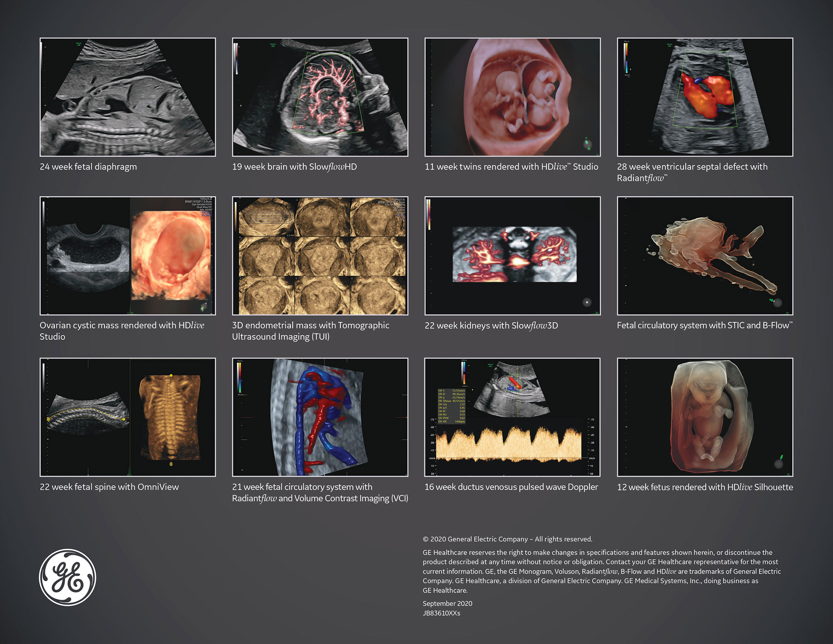Open the 24 week fetal diaphragm image

127,97
